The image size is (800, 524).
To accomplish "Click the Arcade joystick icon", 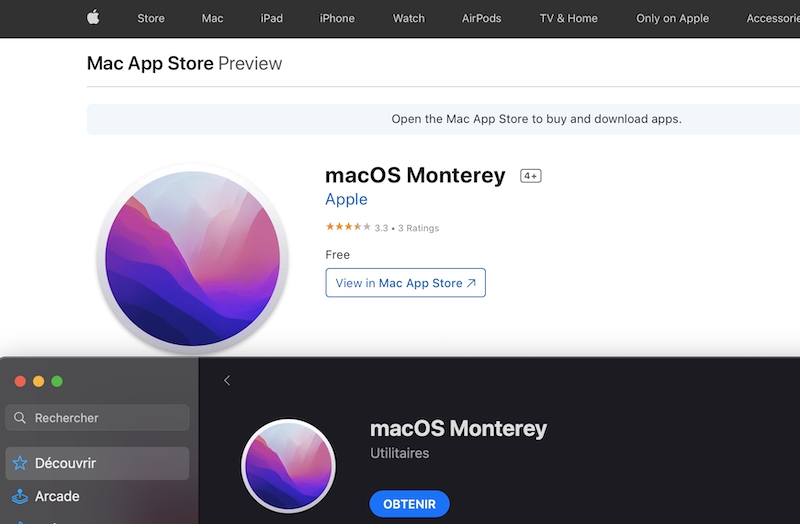I will (20, 496).
